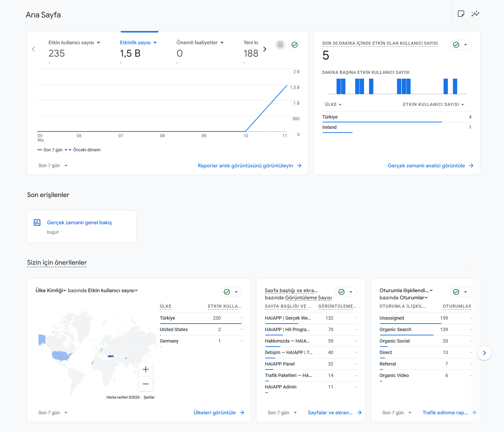
Task: Go to previous metrics with left chevron
Action: coord(34,49)
